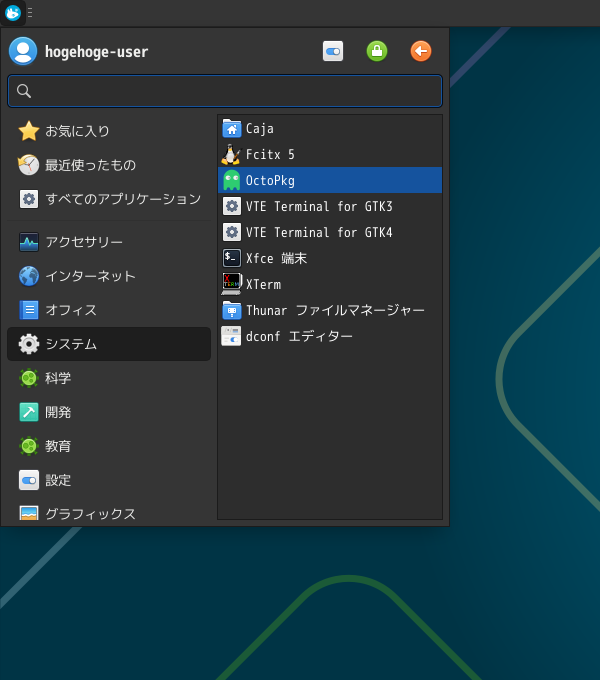Launch Fcitx 5 input method

(330, 154)
